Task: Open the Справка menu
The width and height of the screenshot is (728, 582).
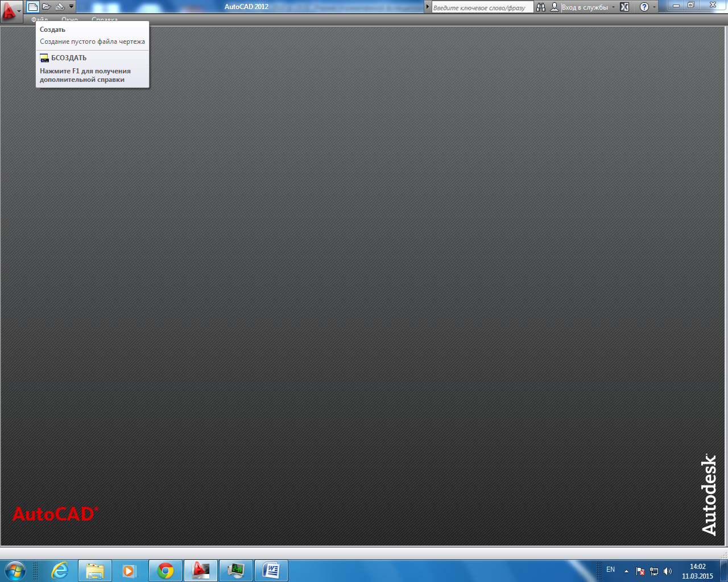Action: point(105,20)
